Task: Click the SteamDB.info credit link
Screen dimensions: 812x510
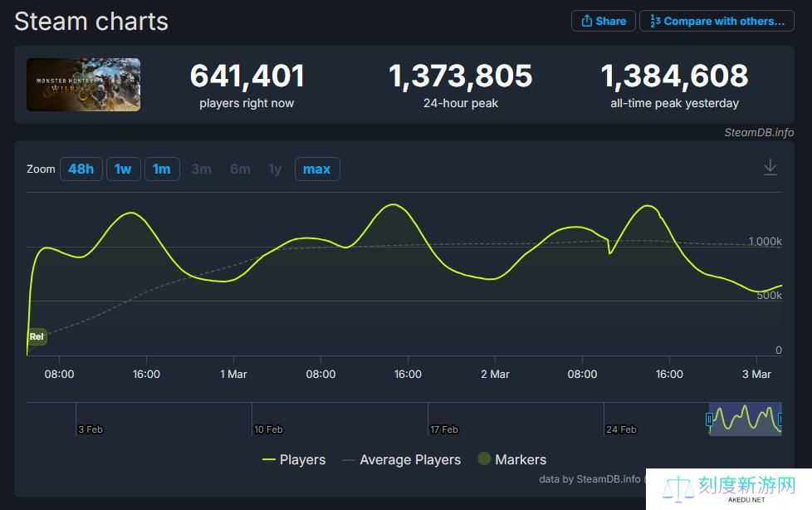Action: tap(759, 133)
